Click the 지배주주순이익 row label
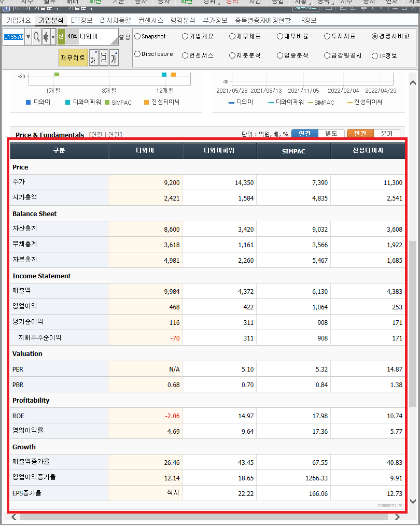Image resolution: width=420 pixels, height=526 pixels. pyautogui.click(x=39, y=337)
